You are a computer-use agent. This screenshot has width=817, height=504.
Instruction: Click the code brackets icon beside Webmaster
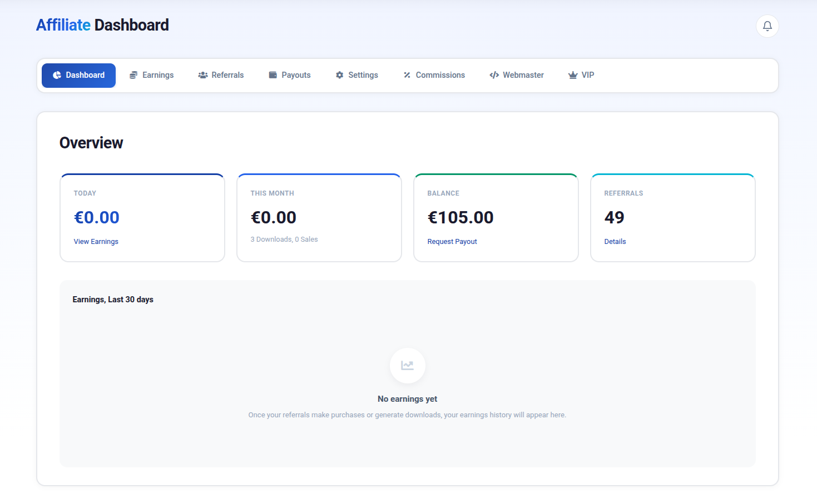[494, 75]
